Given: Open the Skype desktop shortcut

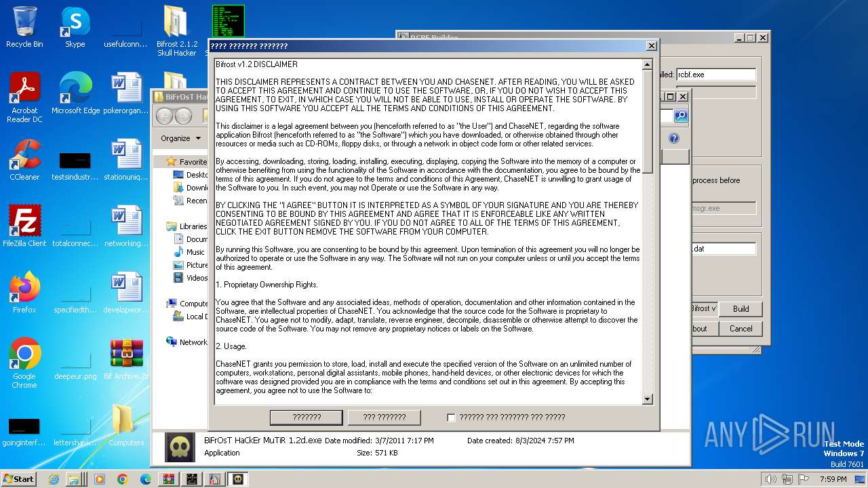Looking at the screenshot, I should [75, 27].
